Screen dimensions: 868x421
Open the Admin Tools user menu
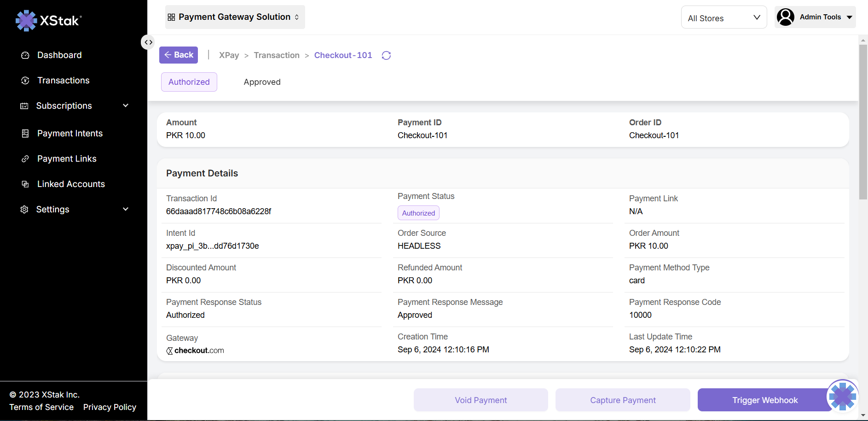point(815,17)
